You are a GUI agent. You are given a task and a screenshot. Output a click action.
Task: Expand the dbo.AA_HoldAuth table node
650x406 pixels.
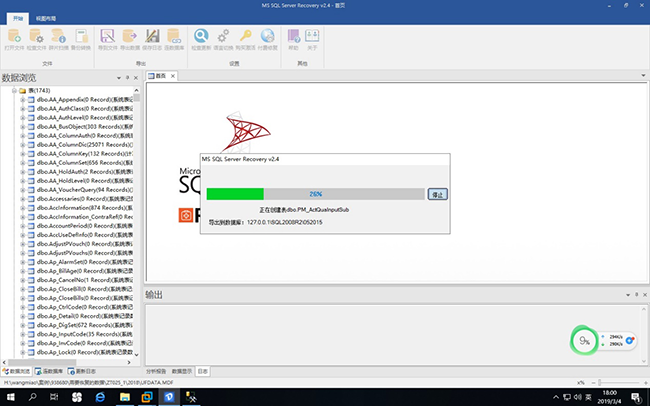coord(23,172)
